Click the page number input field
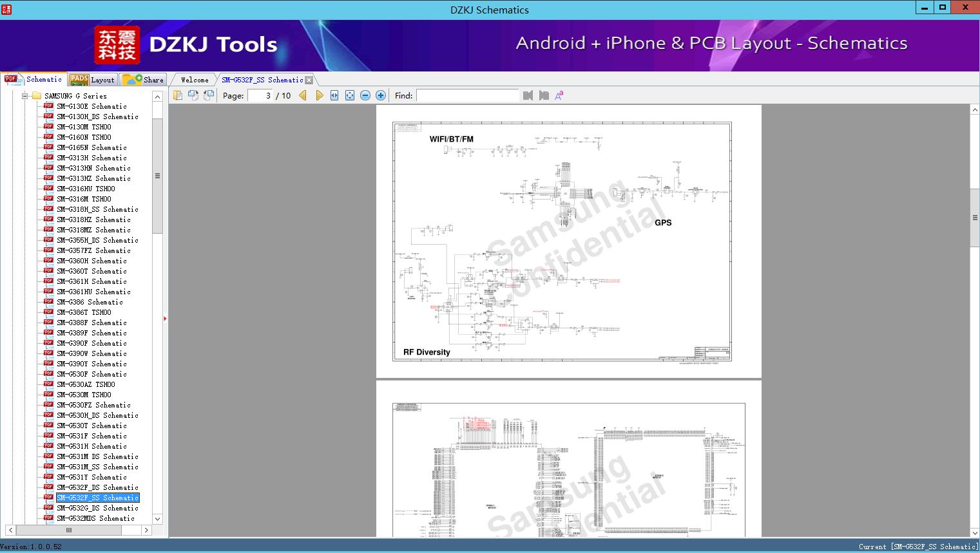Screen dimensions: 980x553 260,95
